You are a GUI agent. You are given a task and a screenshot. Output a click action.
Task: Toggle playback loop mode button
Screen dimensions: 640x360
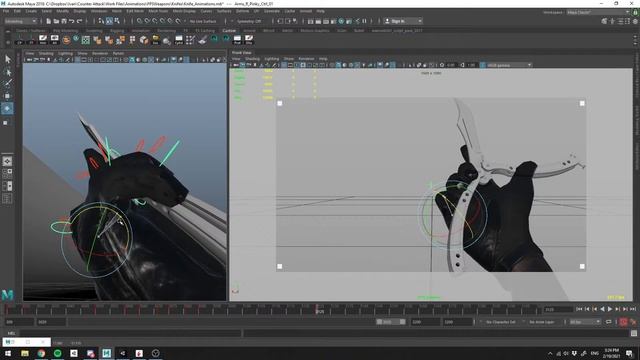(609, 322)
